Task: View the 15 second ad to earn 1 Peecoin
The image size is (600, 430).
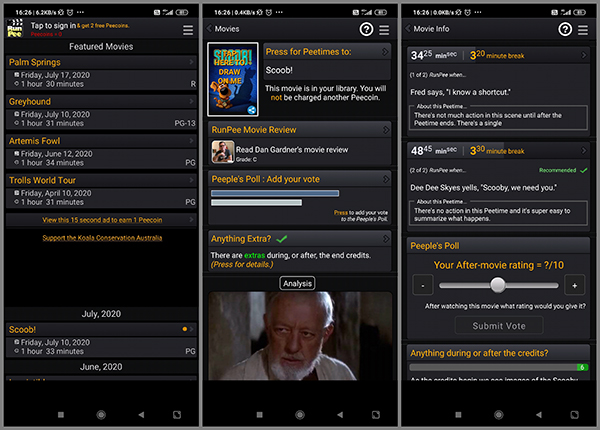Action: click(102, 220)
